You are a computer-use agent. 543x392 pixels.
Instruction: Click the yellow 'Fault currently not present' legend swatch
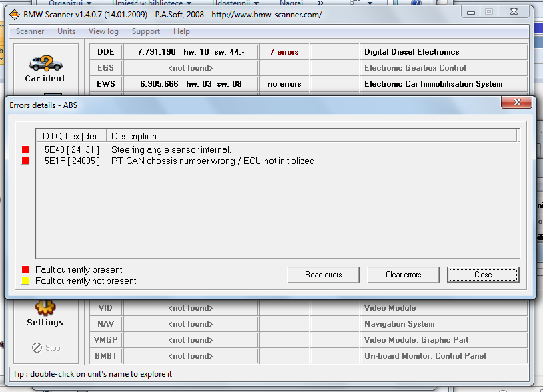(x=25, y=281)
